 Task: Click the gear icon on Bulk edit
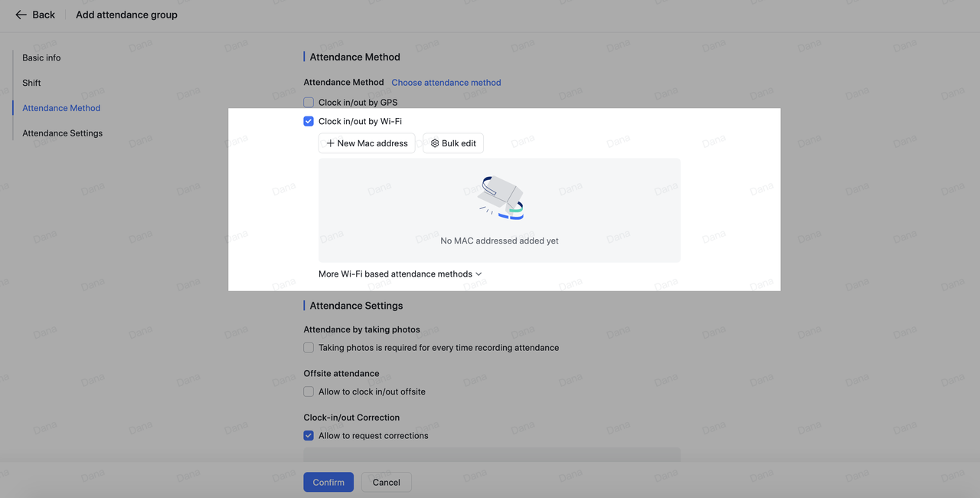[435, 143]
